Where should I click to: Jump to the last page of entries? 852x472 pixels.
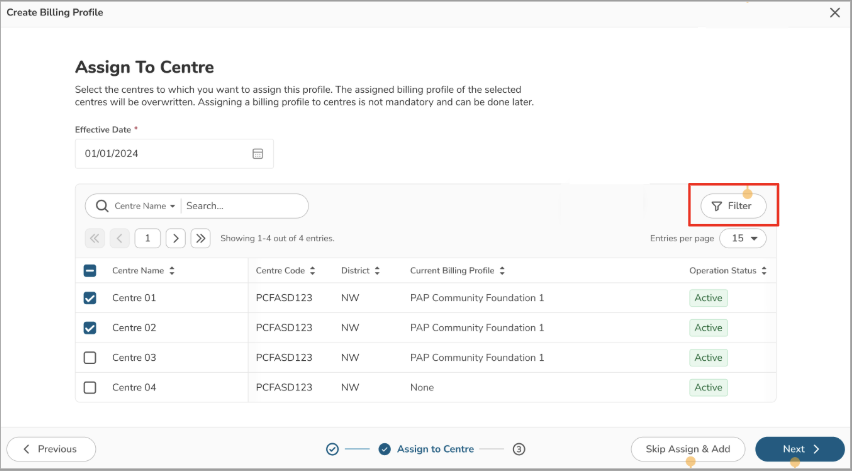tap(200, 238)
